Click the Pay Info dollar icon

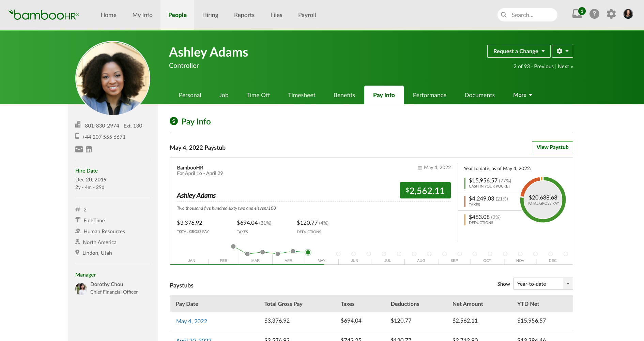pos(174,121)
